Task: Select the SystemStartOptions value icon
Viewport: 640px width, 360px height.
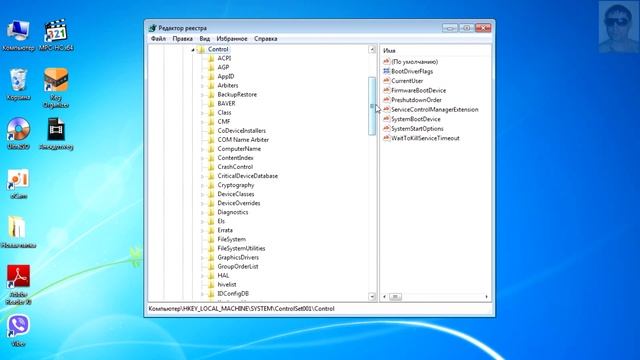Action: [387, 129]
